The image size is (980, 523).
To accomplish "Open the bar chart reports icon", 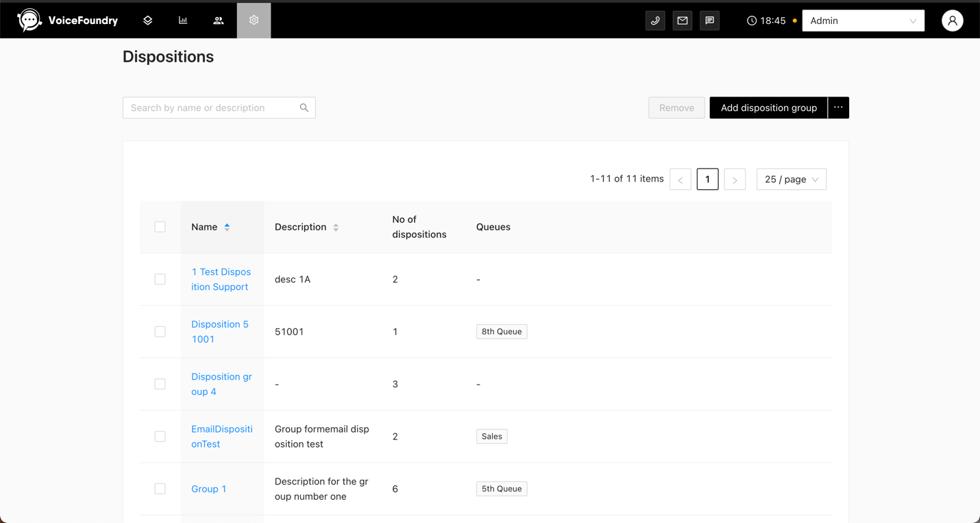I will (x=183, y=21).
